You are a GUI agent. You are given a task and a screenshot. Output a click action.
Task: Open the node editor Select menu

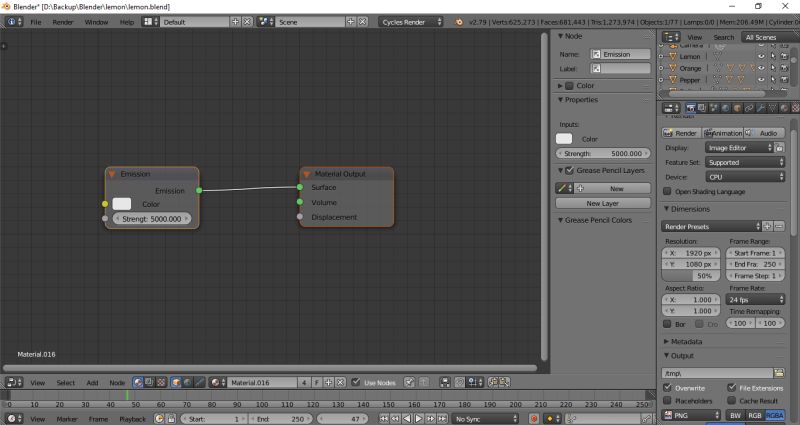click(65, 382)
